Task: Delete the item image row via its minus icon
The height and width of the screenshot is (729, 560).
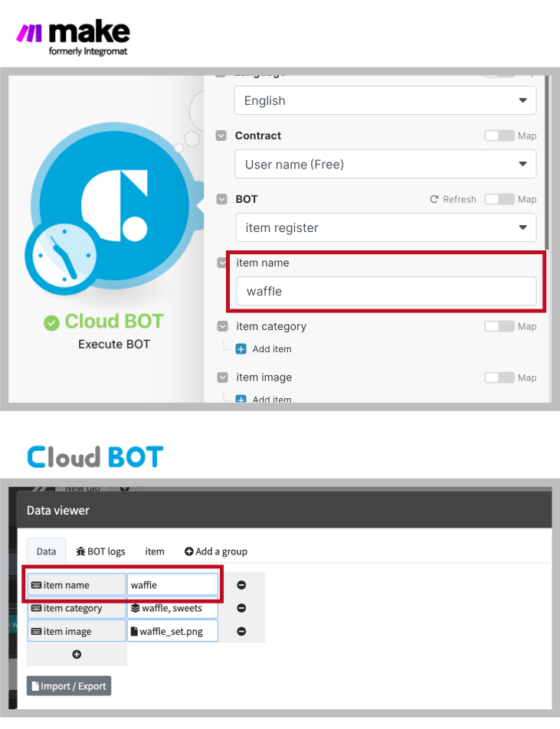Action: point(241,632)
